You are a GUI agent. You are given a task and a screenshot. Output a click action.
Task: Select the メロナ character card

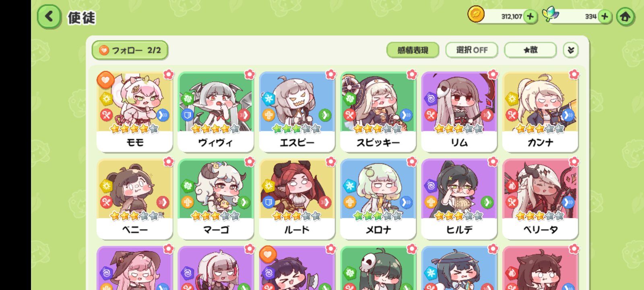coord(378,199)
